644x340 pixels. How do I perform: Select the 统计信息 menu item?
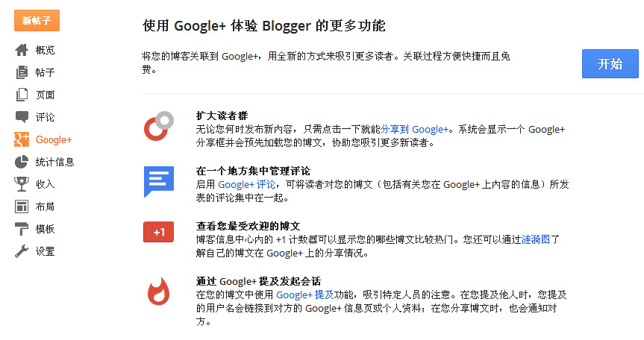pyautogui.click(x=54, y=162)
